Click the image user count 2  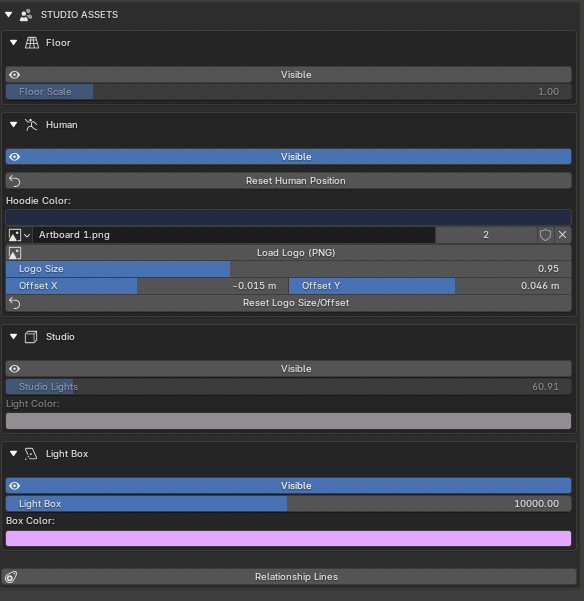tap(486, 235)
